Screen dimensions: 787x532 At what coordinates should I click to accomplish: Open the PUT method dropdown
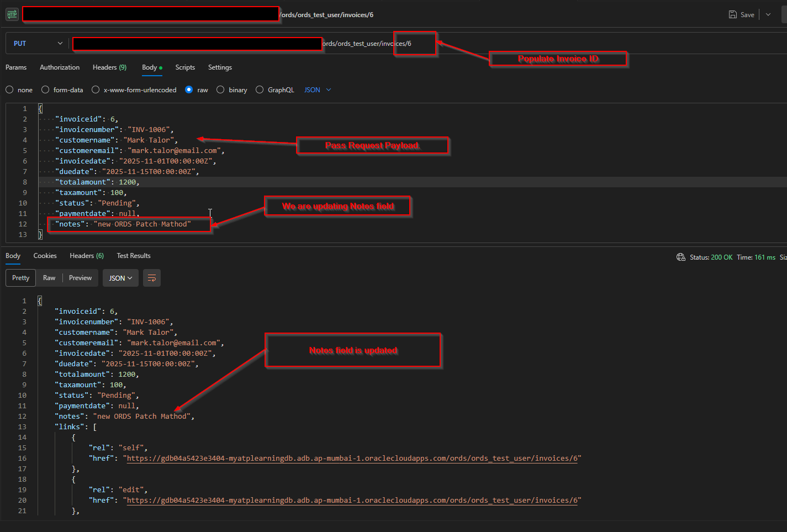[x=60, y=43]
